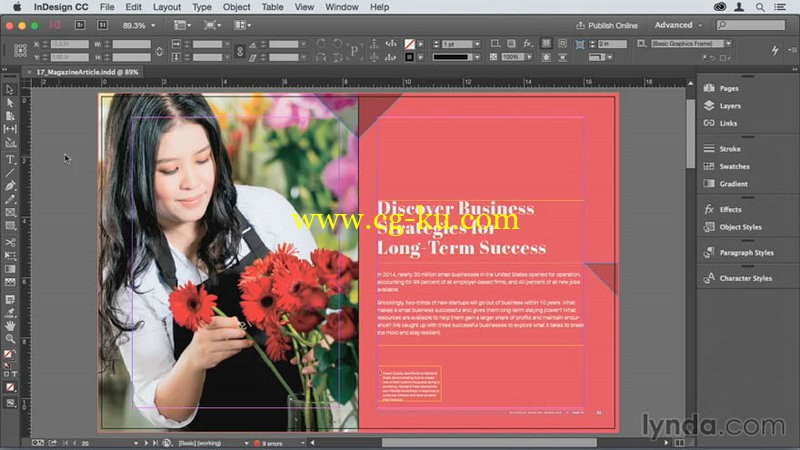Open Spotlight search in menu bar

pos(760,7)
